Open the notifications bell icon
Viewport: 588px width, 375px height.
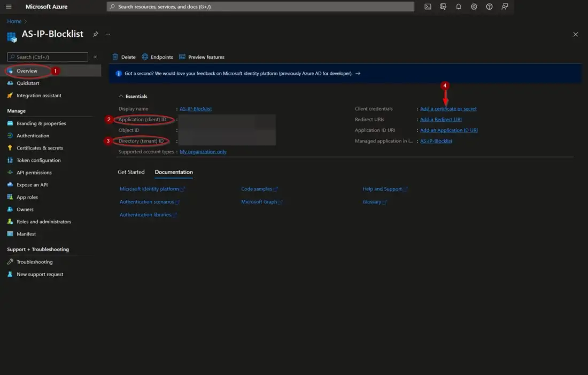pyautogui.click(x=458, y=6)
